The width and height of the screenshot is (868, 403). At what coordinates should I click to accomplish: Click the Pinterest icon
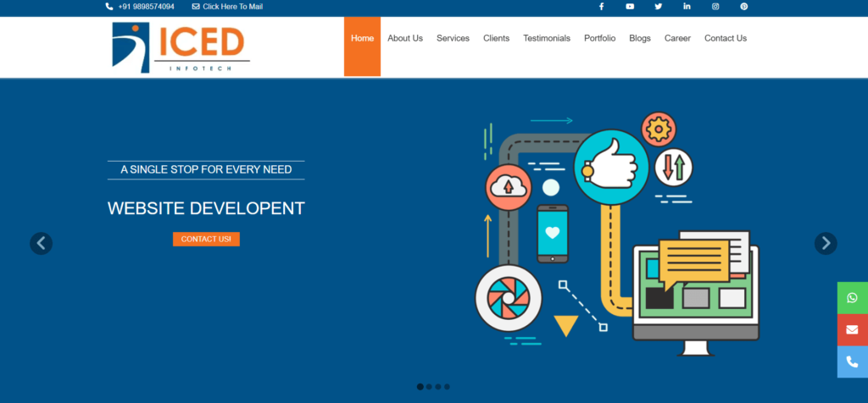[743, 7]
